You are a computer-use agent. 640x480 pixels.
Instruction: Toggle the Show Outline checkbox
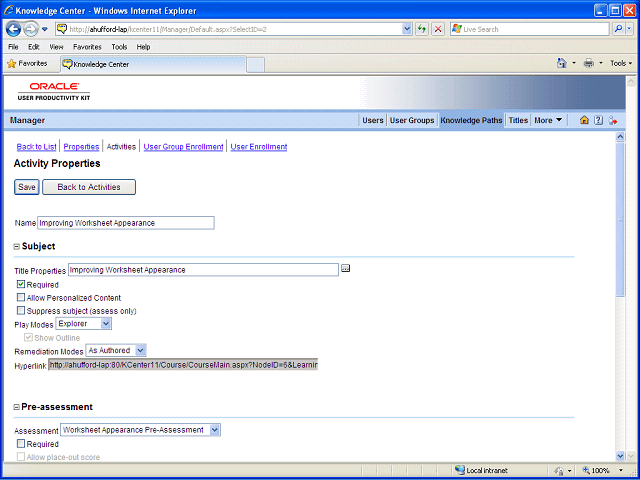29,338
